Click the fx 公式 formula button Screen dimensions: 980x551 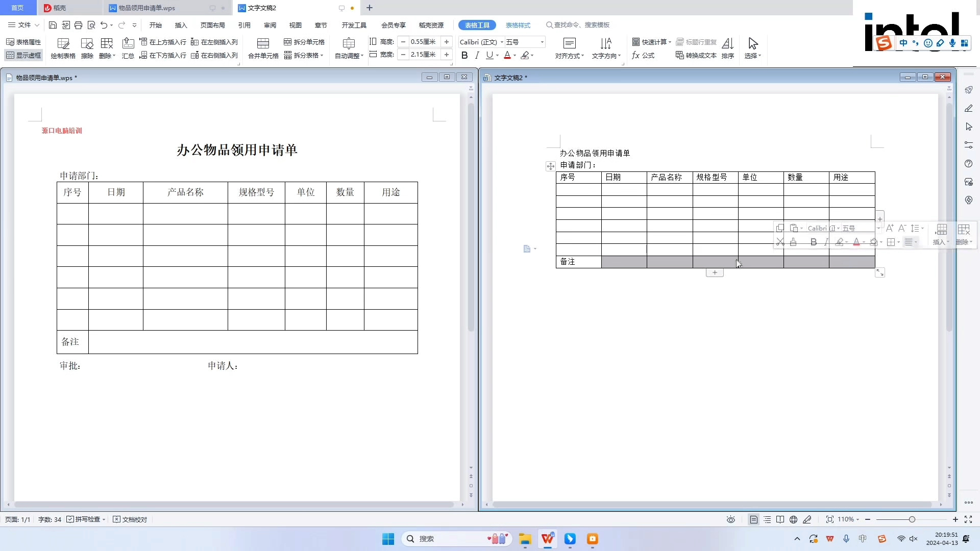(642, 56)
